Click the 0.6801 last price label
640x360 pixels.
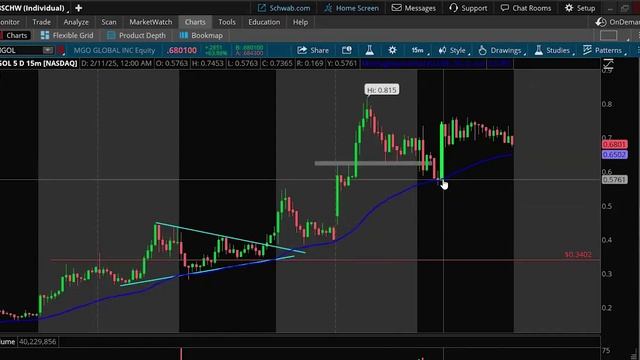614,144
